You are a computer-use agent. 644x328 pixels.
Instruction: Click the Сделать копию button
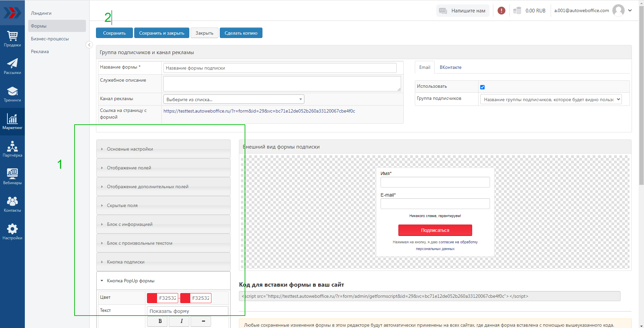coord(241,33)
